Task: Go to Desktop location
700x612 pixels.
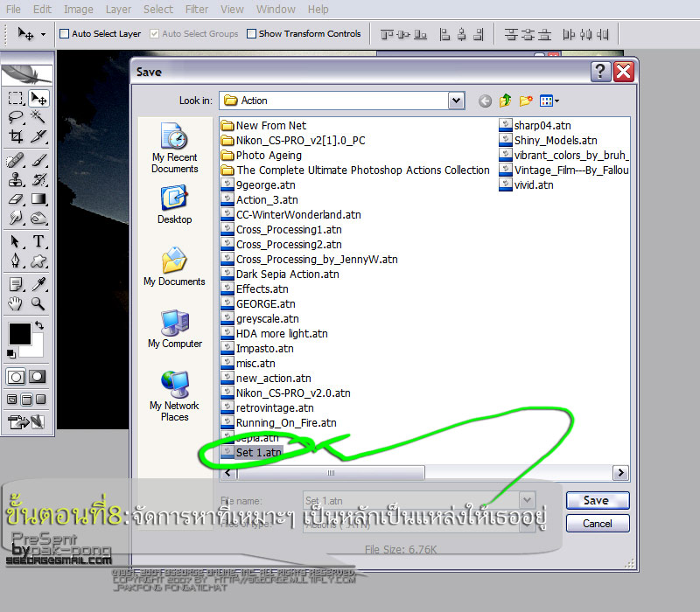Action: tap(174, 205)
